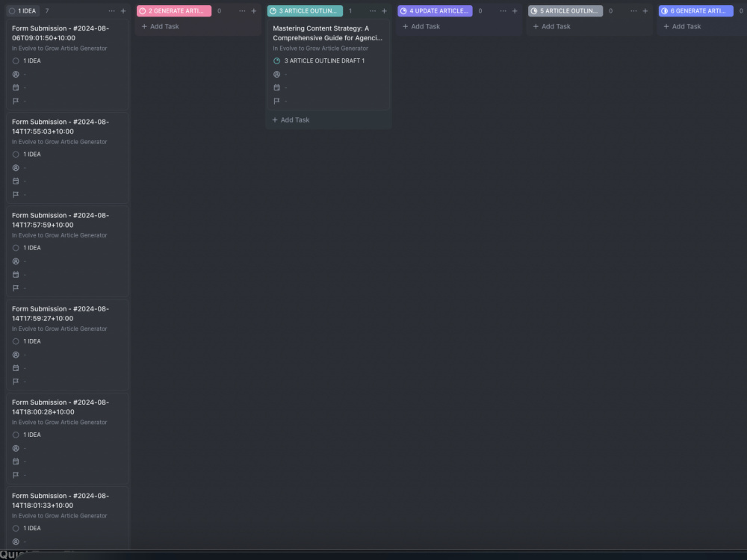Toggle status circle on 14T18:01:33 card
This screenshot has width=747, height=560.
[x=16, y=529]
